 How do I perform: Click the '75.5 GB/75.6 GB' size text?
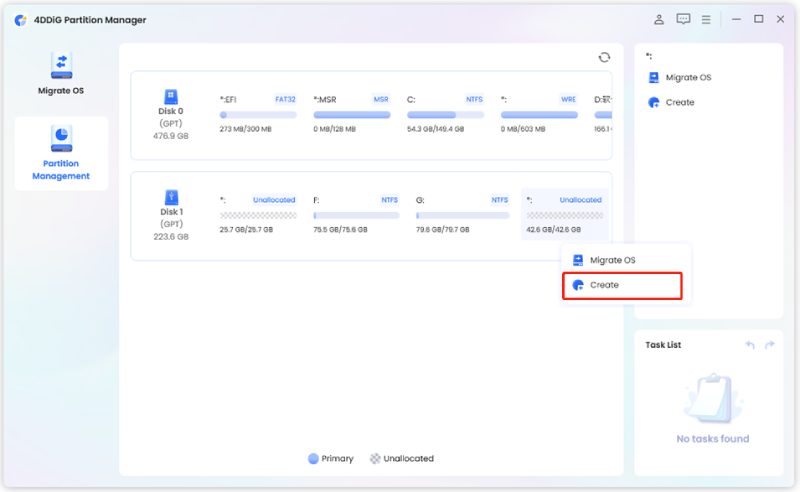[340, 230]
